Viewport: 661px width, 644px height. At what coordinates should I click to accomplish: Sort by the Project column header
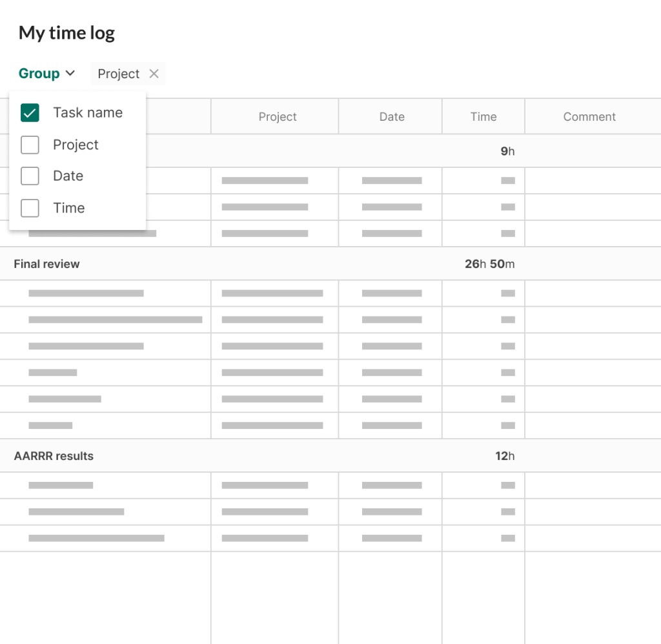pyautogui.click(x=278, y=117)
